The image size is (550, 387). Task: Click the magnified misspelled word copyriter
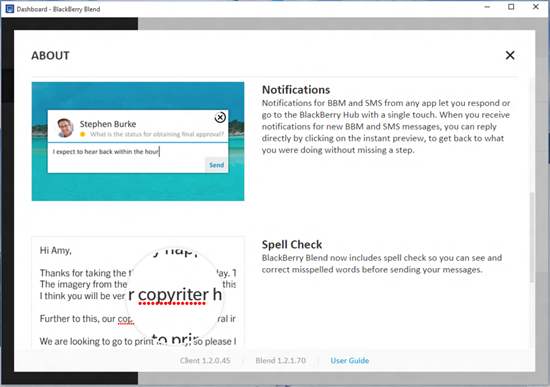point(173,295)
